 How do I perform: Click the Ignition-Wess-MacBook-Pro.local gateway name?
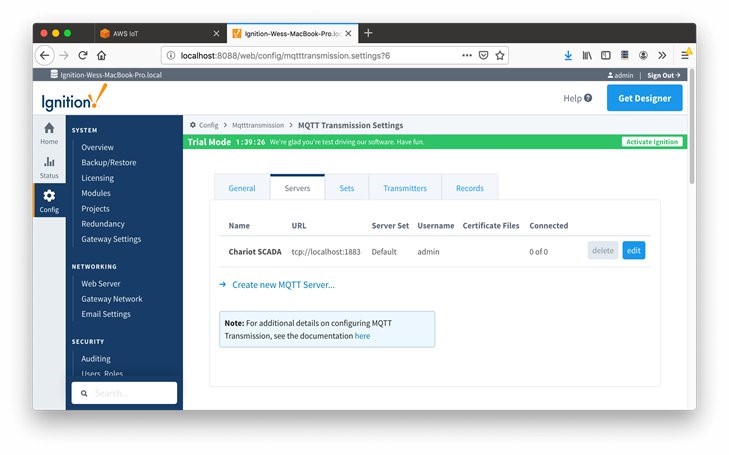point(111,75)
